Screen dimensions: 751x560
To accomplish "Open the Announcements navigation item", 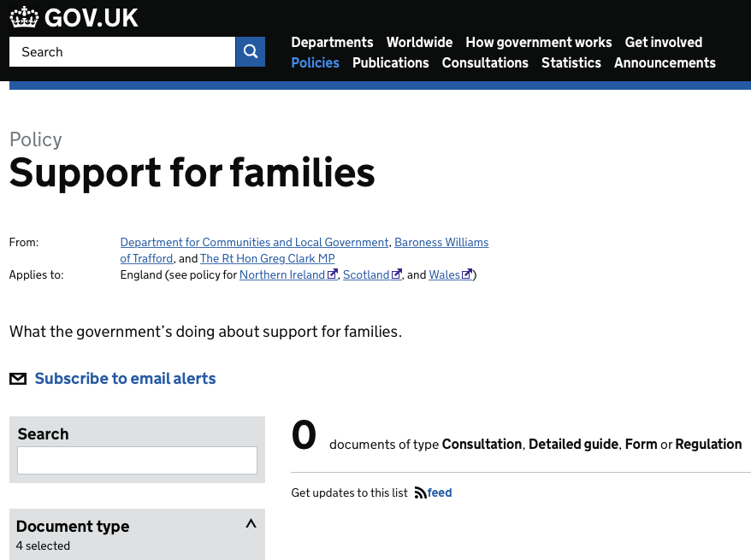I will (x=665, y=62).
